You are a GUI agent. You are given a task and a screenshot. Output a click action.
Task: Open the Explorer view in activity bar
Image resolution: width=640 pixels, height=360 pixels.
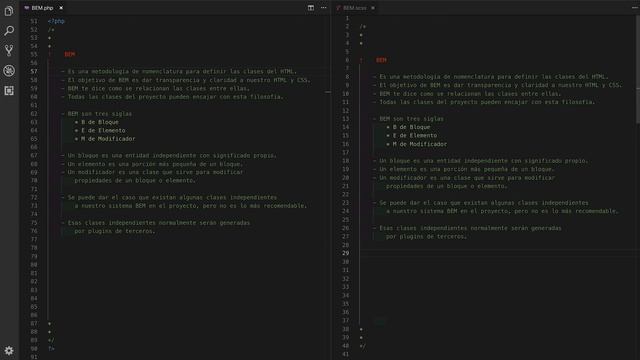pos(9,11)
